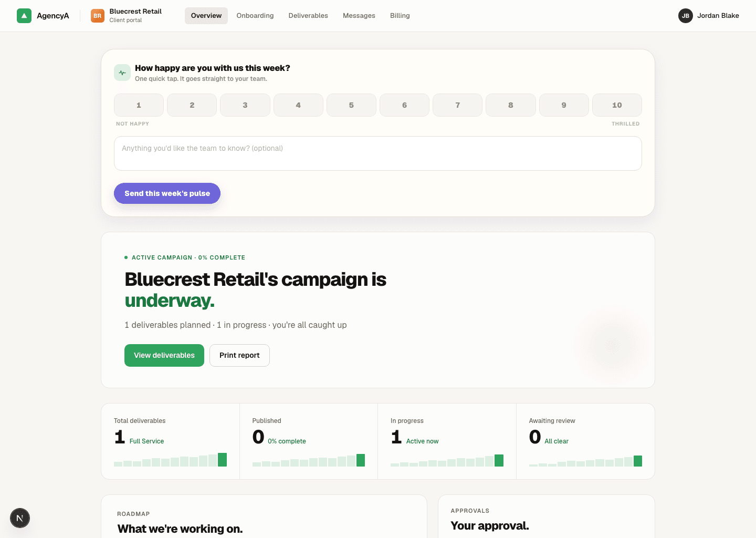The width and height of the screenshot is (756, 538).
Task: Select happiness rating 1
Action: pos(139,105)
